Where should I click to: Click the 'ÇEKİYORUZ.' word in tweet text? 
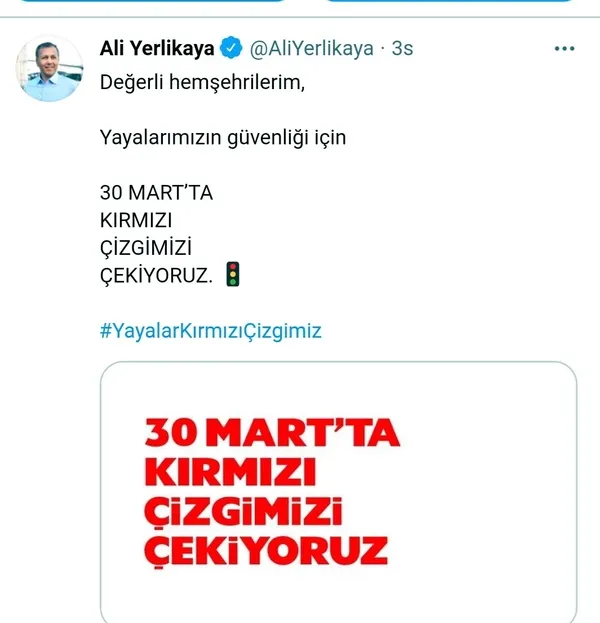point(156,275)
